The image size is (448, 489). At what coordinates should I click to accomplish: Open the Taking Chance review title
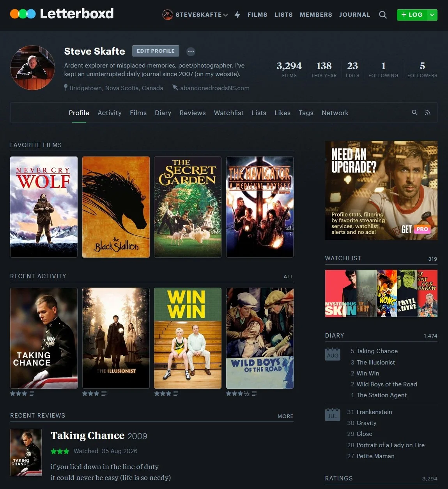tap(87, 436)
